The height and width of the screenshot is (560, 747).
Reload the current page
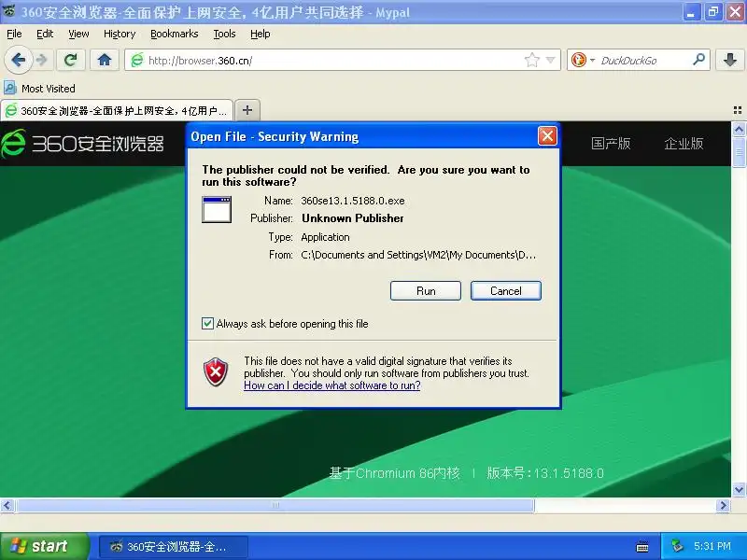point(71,60)
